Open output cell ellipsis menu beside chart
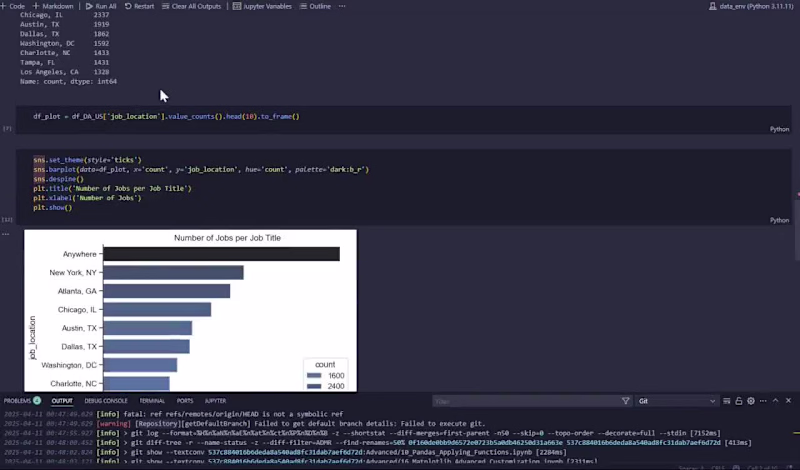 tap(6, 234)
